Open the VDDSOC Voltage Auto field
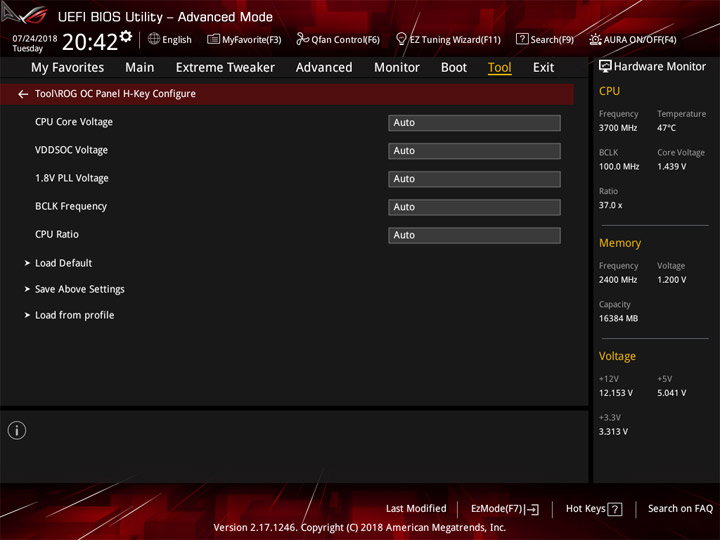The width and height of the screenshot is (720, 540). point(474,151)
